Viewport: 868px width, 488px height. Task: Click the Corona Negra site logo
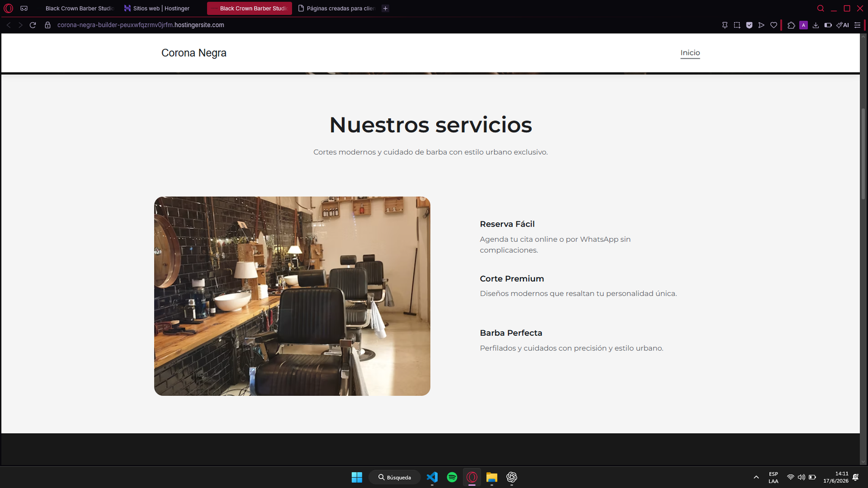194,53
